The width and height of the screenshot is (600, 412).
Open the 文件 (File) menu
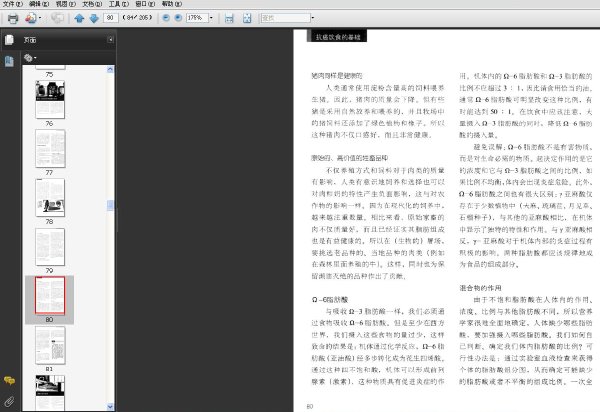point(13,4)
